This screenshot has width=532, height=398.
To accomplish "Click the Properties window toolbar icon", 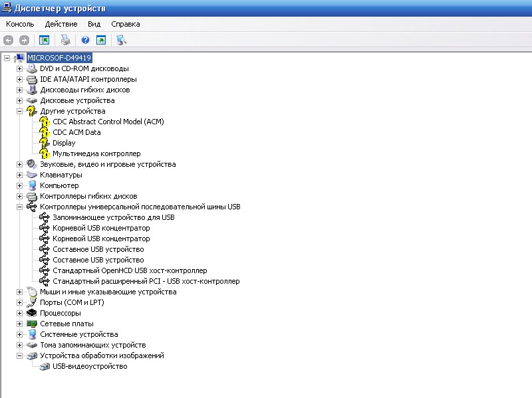I will click(101, 40).
